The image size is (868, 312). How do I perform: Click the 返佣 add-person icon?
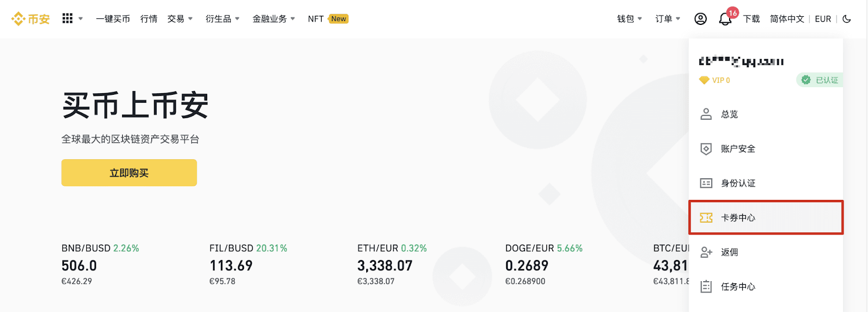click(706, 252)
